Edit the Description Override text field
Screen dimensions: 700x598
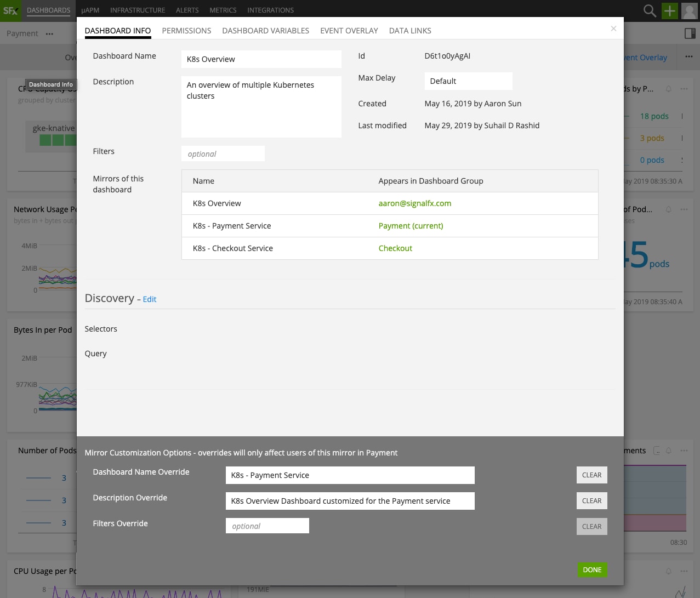(350, 501)
